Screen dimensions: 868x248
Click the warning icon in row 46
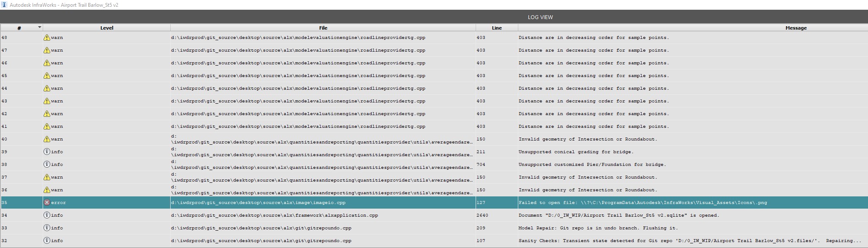[x=47, y=63]
